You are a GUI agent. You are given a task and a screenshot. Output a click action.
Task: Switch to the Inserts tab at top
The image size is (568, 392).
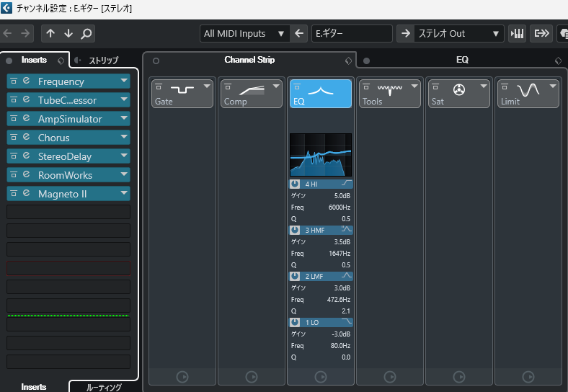click(34, 60)
